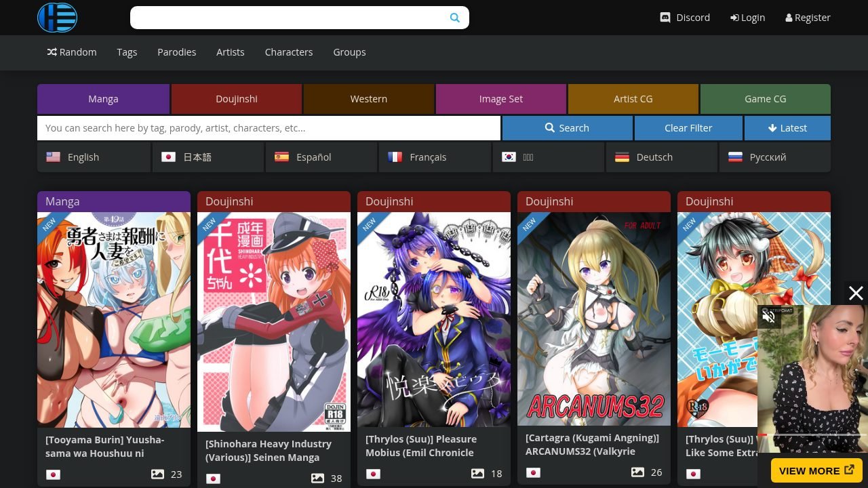This screenshot has height=488, width=868.
Task: Open the Latest sort dropdown
Action: (x=787, y=128)
